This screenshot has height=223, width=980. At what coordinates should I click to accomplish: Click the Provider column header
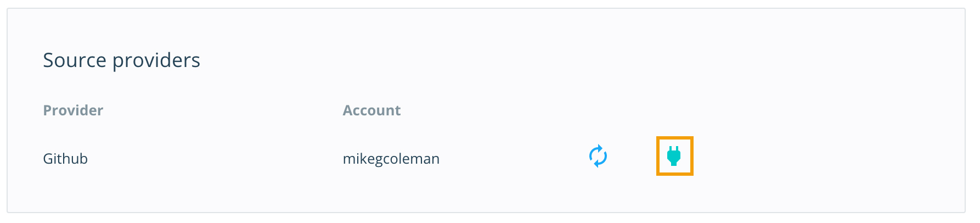[x=73, y=110]
